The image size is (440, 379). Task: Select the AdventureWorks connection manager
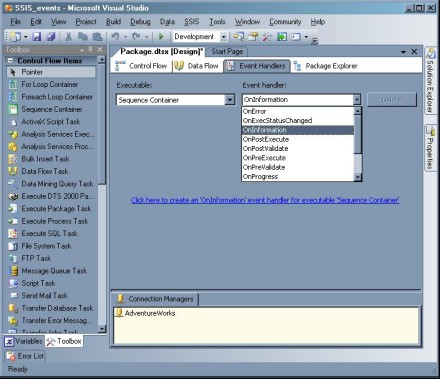point(145,313)
